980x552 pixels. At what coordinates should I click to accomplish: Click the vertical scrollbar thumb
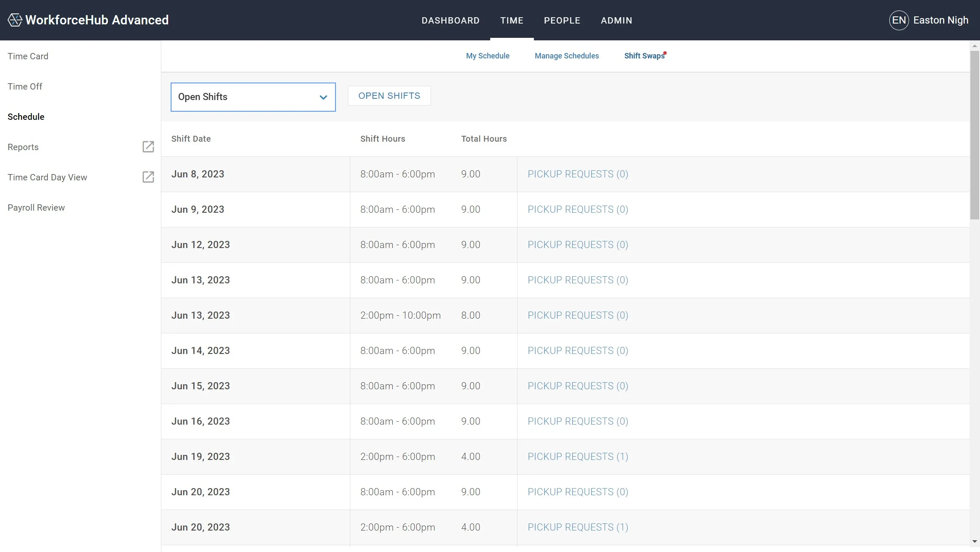975,135
